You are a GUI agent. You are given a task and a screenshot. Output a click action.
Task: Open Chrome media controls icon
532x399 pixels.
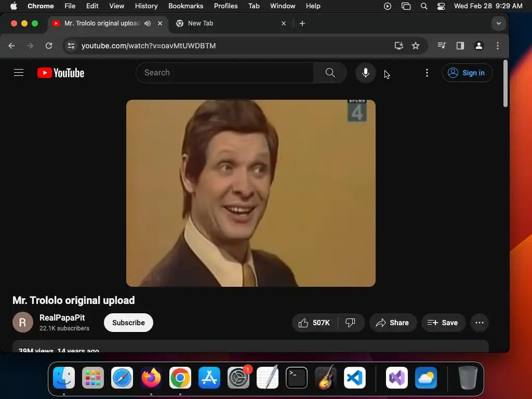point(442,46)
